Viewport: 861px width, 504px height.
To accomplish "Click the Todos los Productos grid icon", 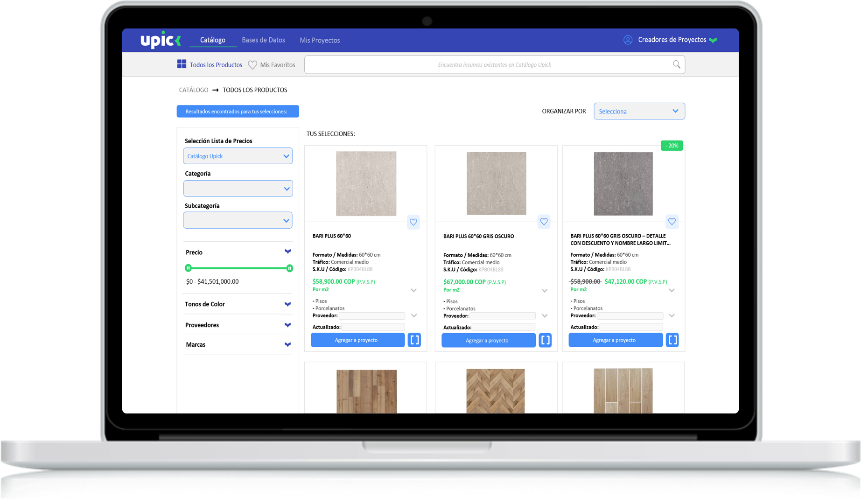I will pyautogui.click(x=182, y=64).
